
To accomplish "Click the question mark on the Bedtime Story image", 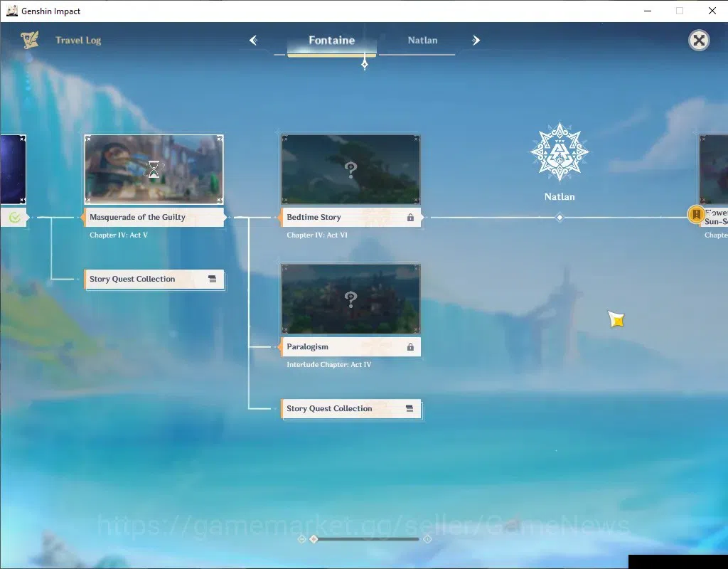I will click(x=351, y=170).
